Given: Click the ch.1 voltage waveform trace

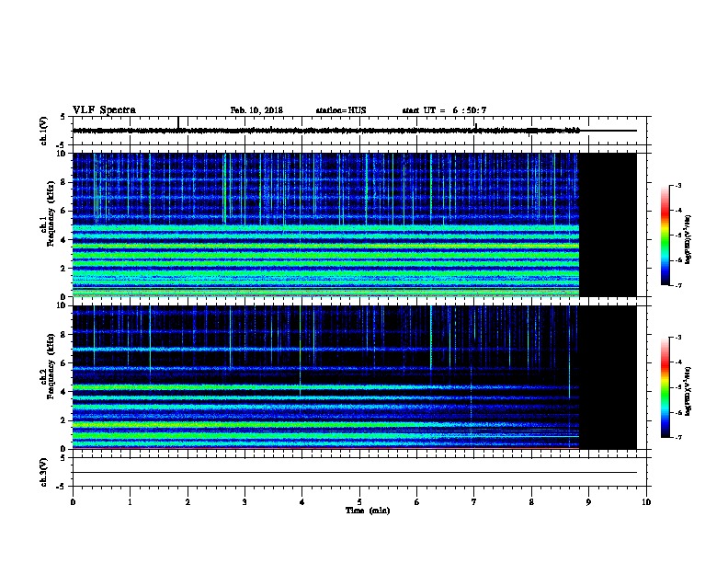Looking at the screenshot, I should [326, 131].
